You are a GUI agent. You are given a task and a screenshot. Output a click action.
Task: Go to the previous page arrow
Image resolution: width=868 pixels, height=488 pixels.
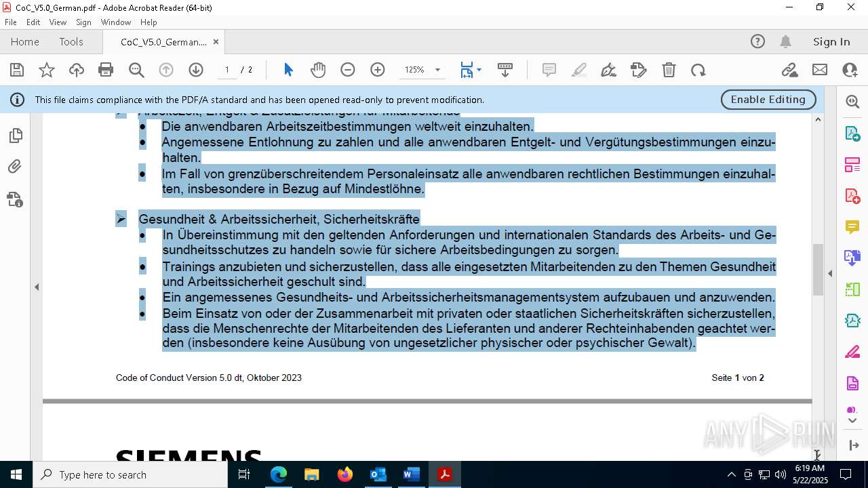coord(166,70)
